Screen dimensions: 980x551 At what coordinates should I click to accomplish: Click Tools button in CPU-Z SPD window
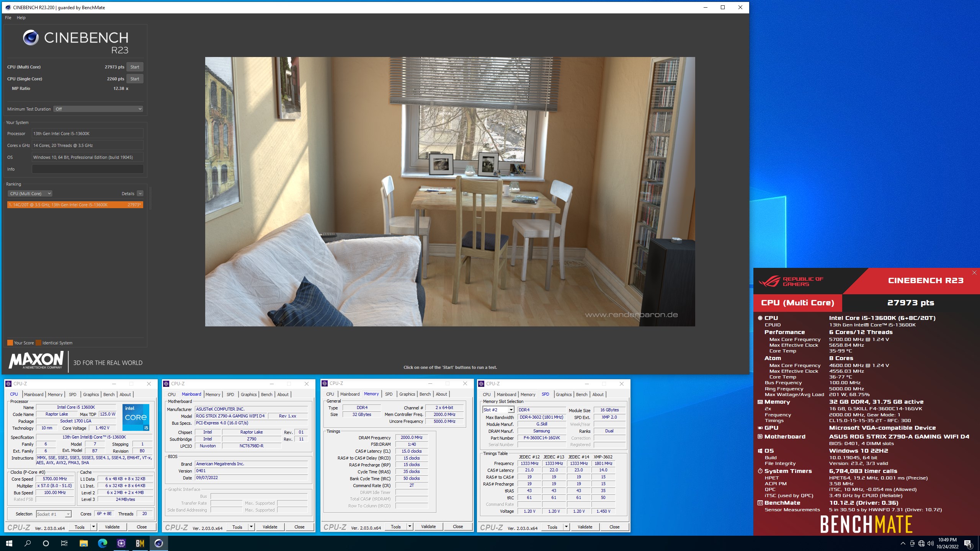click(552, 527)
